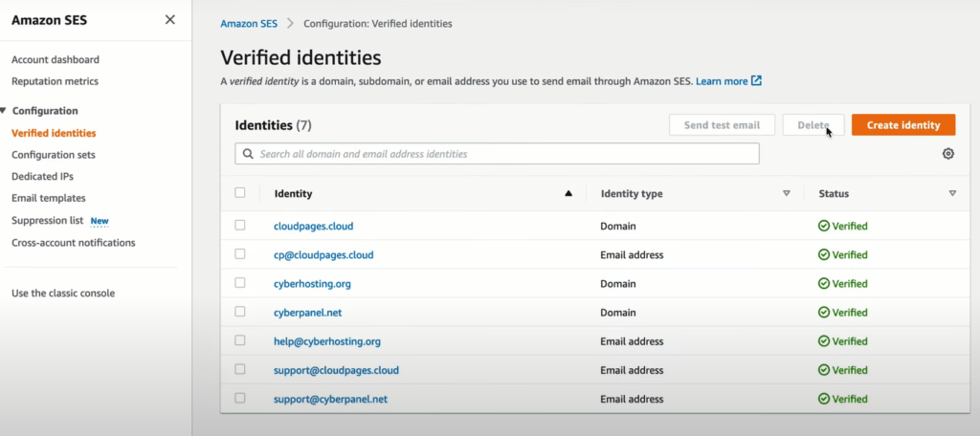Screen dimensions: 980x436
Task: Toggle the select-all identities checkbox
Action: [240, 193]
